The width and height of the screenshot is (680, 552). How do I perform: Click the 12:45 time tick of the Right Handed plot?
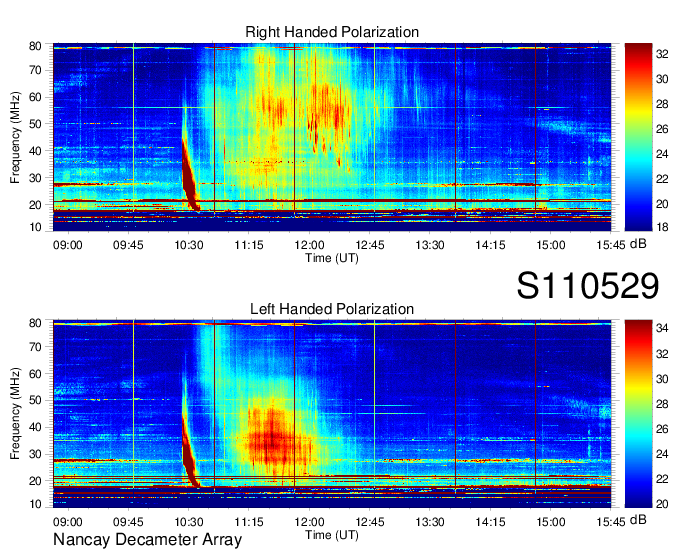click(369, 245)
